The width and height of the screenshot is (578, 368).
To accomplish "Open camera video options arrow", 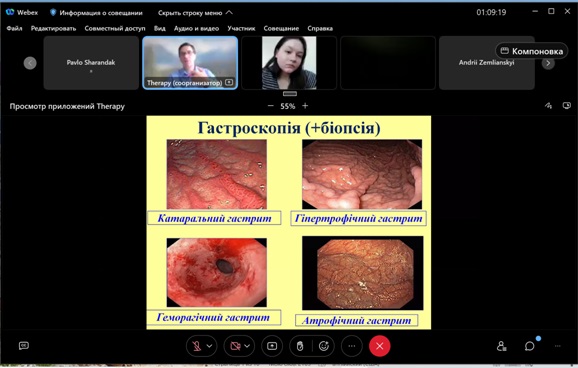I will click(x=247, y=346).
